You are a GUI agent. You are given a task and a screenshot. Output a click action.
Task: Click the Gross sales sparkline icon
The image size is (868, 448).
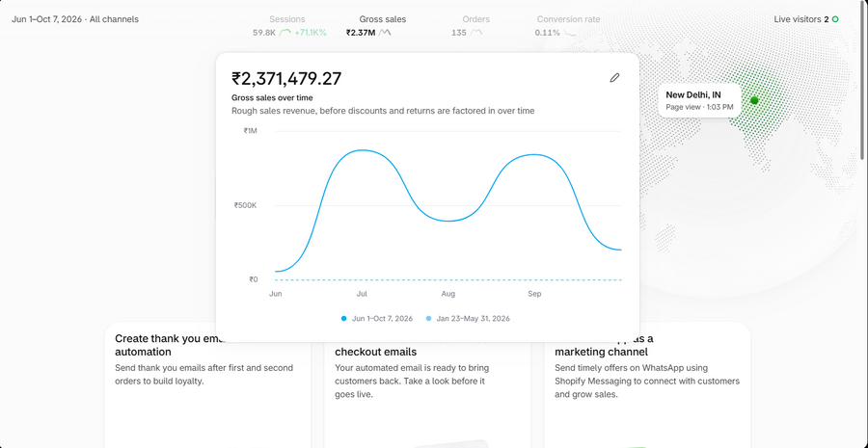(x=385, y=33)
